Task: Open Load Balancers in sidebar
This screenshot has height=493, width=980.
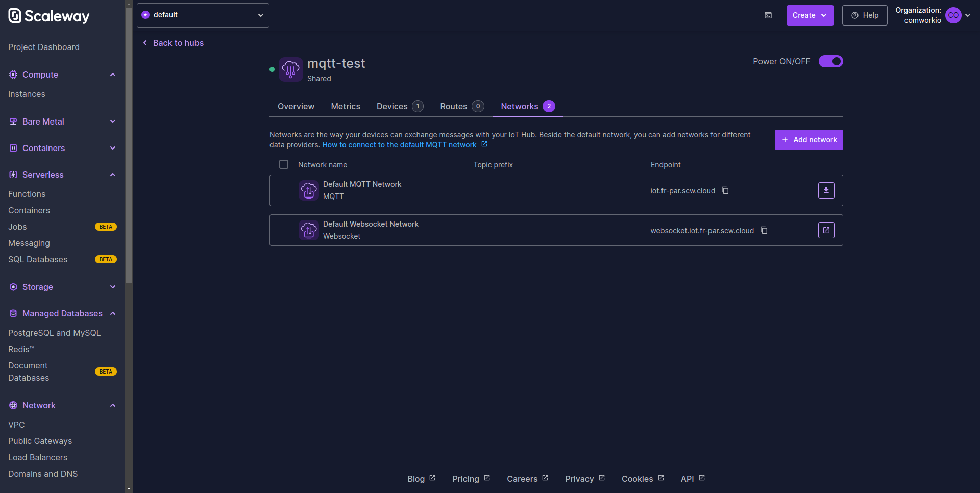Action: coord(38,457)
